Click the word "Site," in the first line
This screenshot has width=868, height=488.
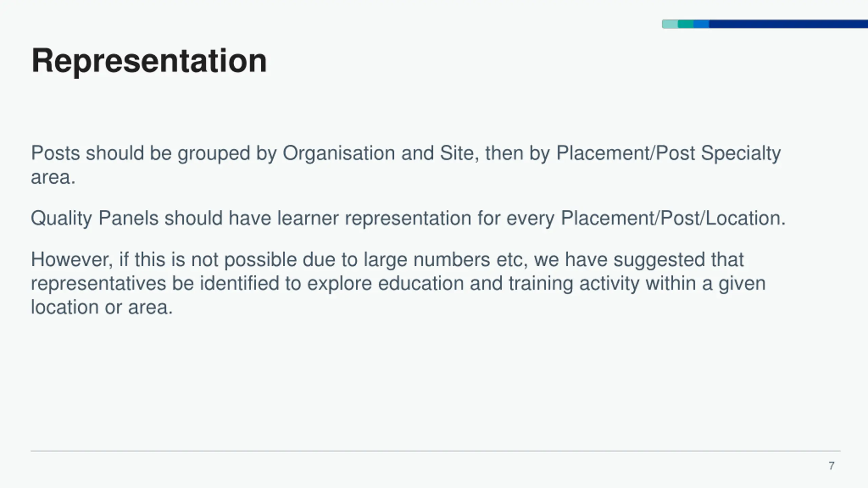[x=459, y=153]
